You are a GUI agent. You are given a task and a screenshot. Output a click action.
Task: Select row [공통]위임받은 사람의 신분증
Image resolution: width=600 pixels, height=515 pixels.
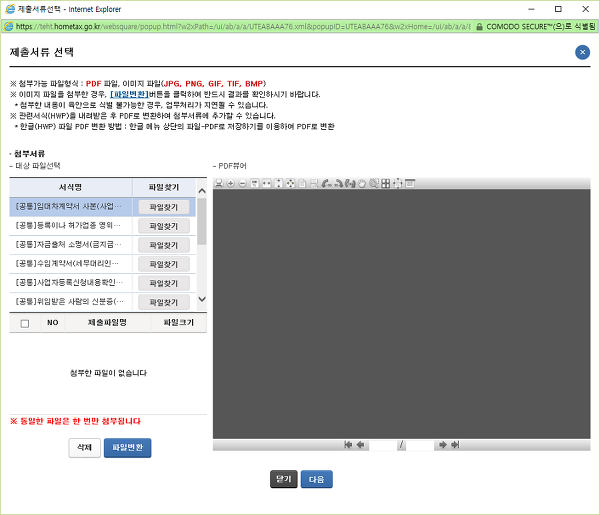(71, 302)
